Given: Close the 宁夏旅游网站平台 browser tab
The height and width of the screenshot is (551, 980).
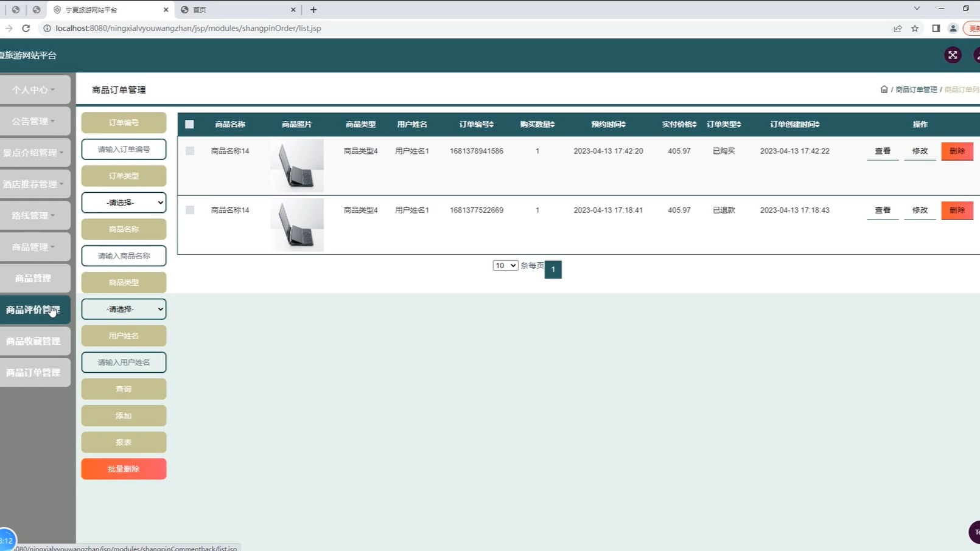Looking at the screenshot, I should (166, 10).
